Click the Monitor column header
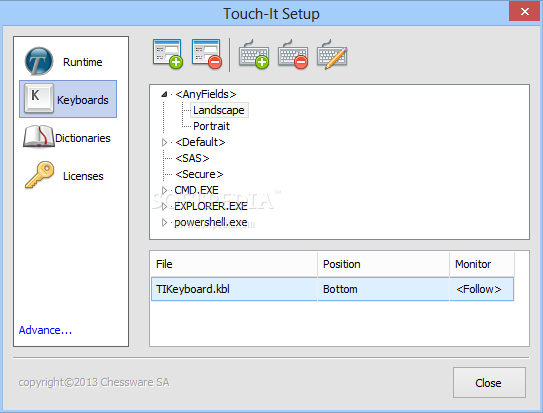 [x=482, y=264]
